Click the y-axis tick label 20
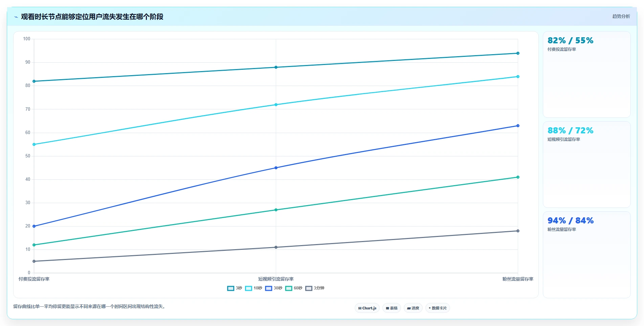Viewport: 644px width, 326px height. [28, 226]
